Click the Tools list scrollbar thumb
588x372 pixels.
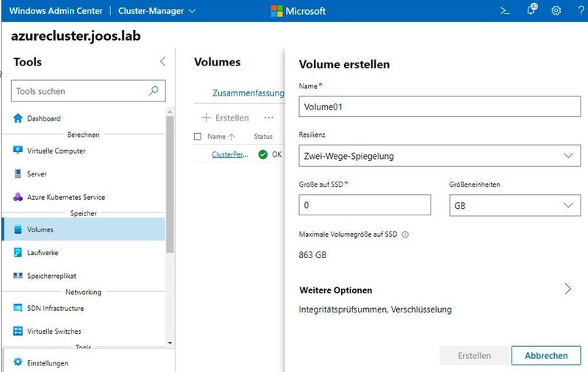(x=170, y=185)
